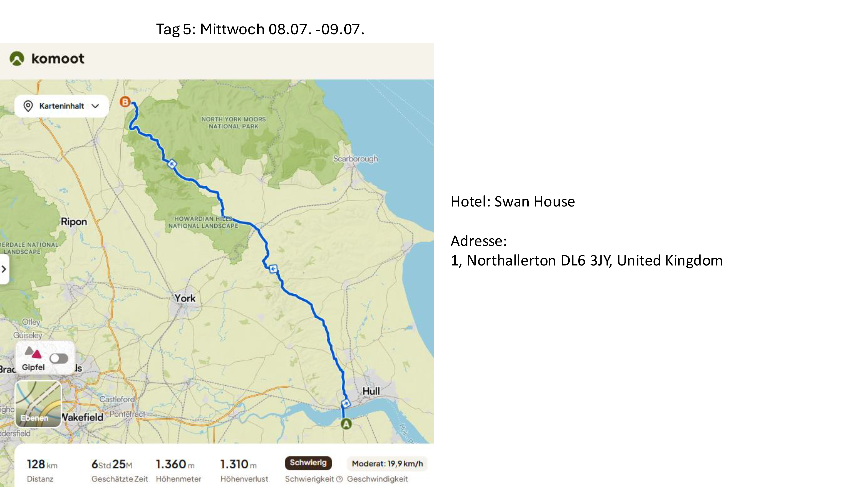Click the Gipfel mountain peaks icon

click(x=33, y=352)
